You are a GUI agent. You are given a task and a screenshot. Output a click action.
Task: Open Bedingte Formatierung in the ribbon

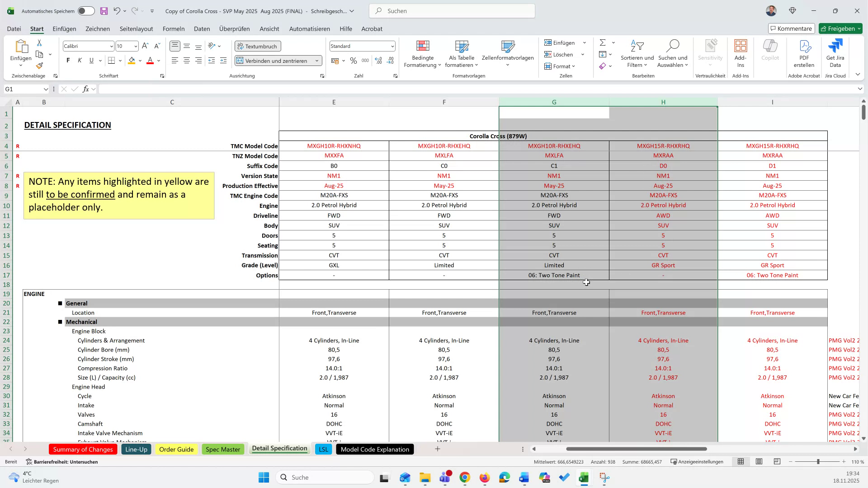pos(422,53)
